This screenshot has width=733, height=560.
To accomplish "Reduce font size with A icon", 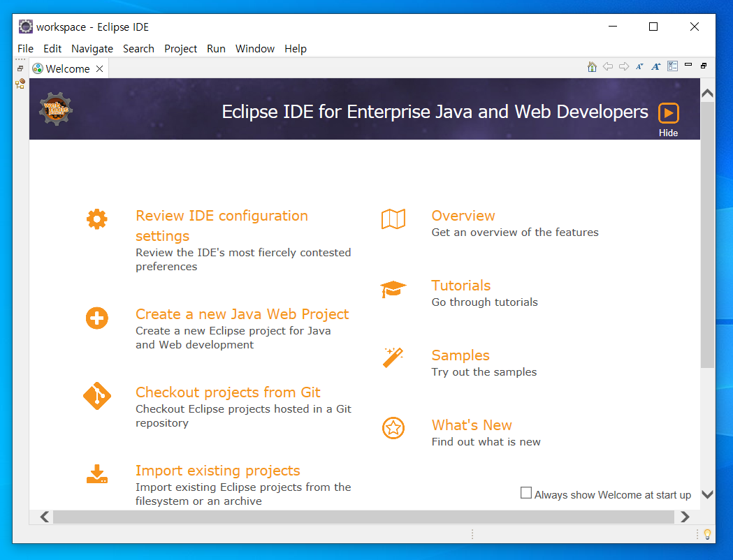I will [x=639, y=66].
